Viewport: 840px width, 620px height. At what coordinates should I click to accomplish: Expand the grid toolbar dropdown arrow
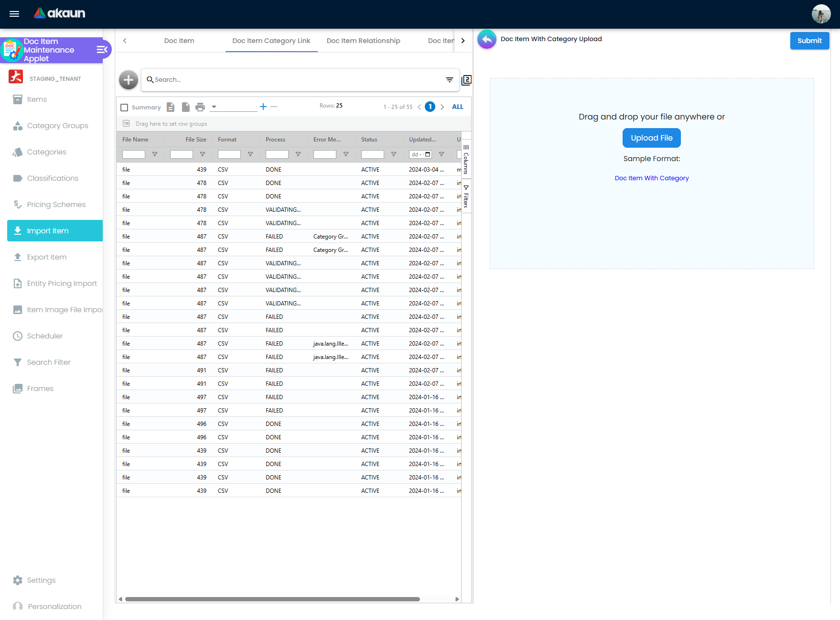(214, 107)
